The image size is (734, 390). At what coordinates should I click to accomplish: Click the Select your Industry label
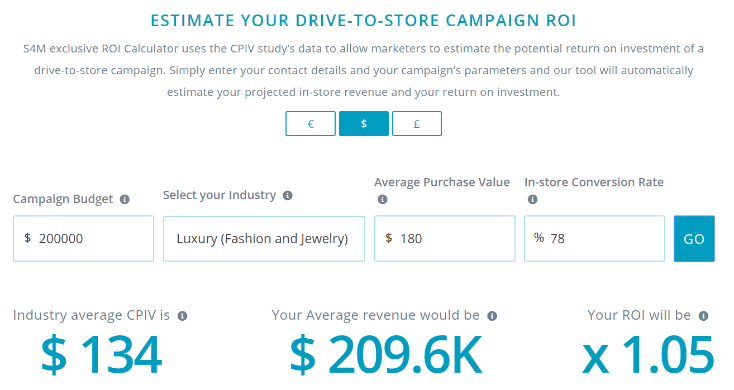coord(220,195)
